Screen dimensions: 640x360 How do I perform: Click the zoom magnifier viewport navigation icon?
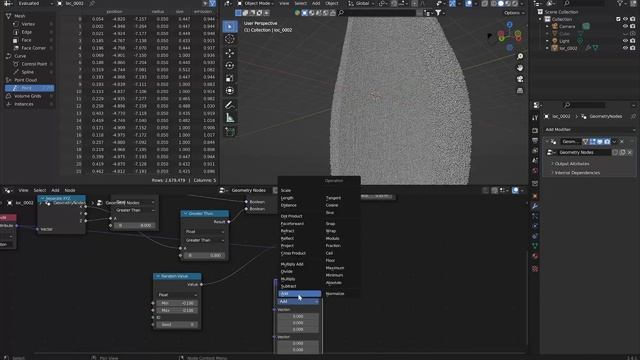coord(520,56)
